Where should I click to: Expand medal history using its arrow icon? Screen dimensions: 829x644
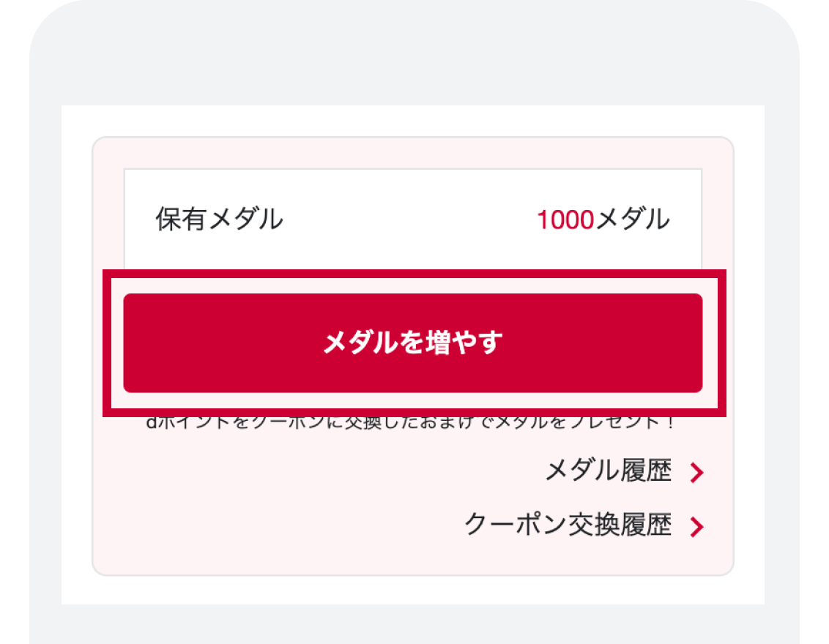pyautogui.click(x=697, y=472)
